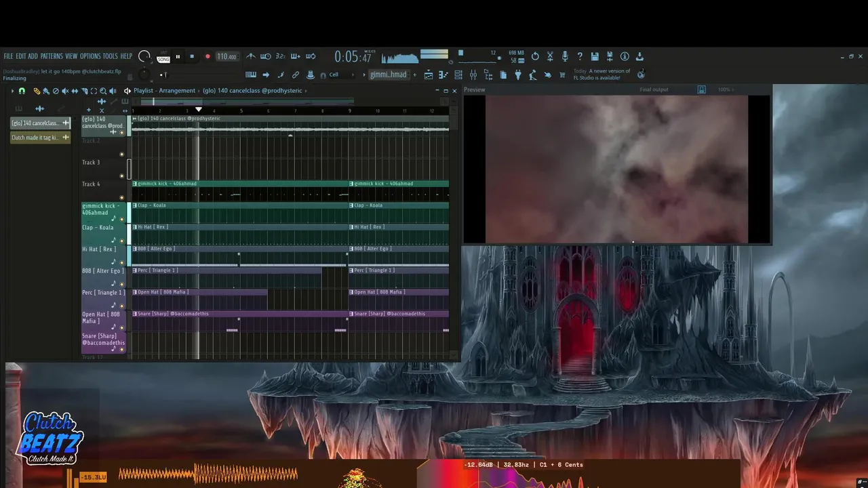Open the playlist options arrow menu
Image resolution: width=868 pixels, height=488 pixels.
point(13,91)
